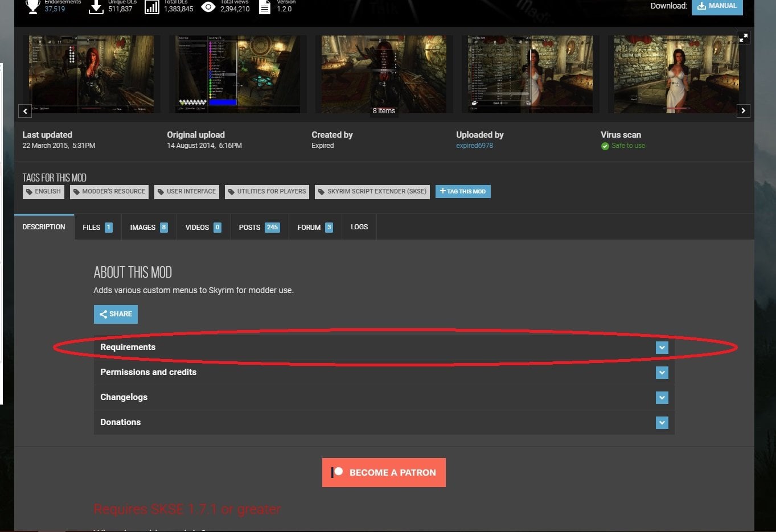Click the "511,837" unique downloads value
The height and width of the screenshot is (532, 776).
point(120,9)
